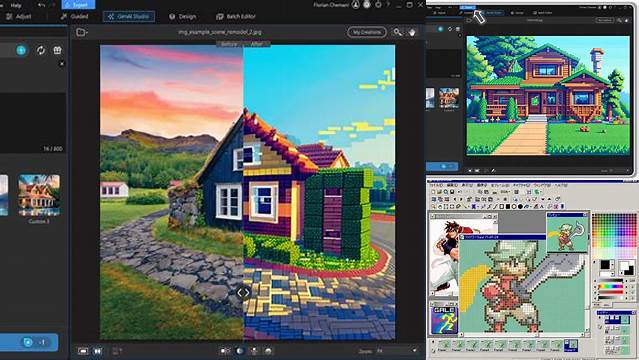Toggle split compare view icon at the bottom left
The image size is (639, 360).
tap(98, 351)
